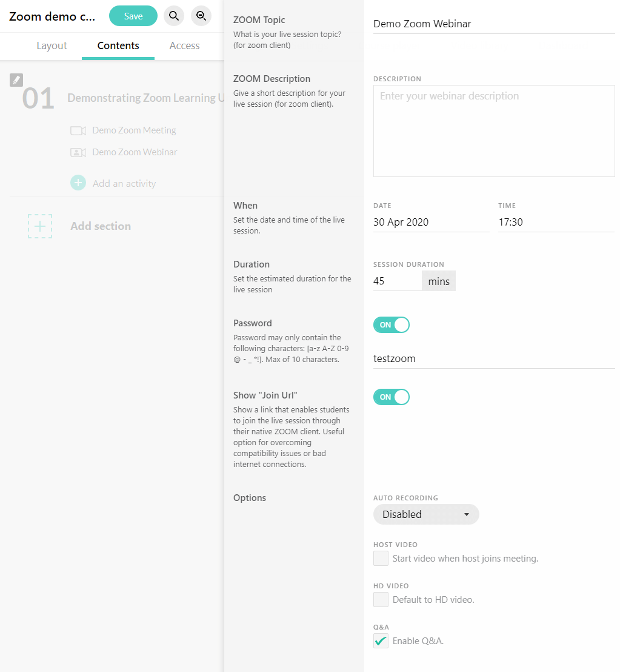620x672 pixels.
Task: Click the plus icon for Add an activity
Action: 78,183
